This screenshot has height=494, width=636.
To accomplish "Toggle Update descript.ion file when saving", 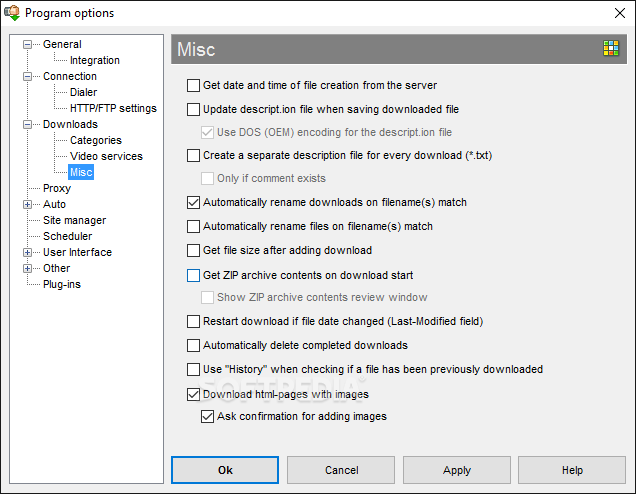I will point(193,110).
